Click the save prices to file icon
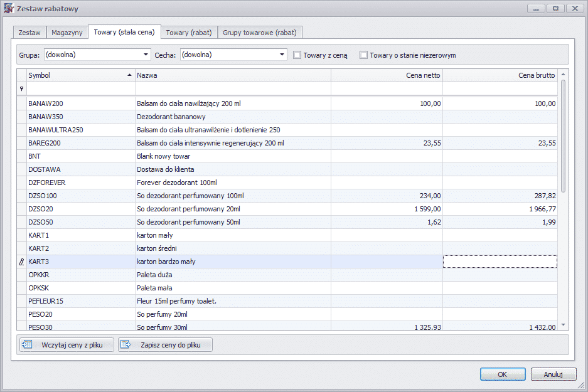 point(126,344)
